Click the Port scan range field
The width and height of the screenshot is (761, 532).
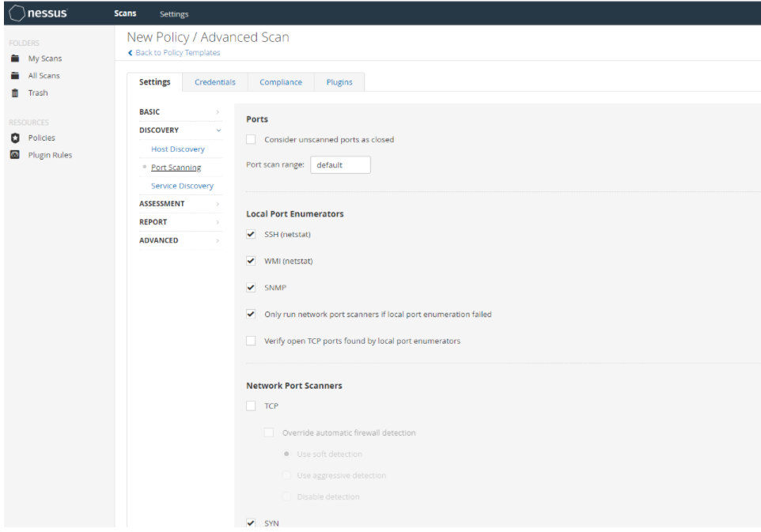[x=340, y=165]
